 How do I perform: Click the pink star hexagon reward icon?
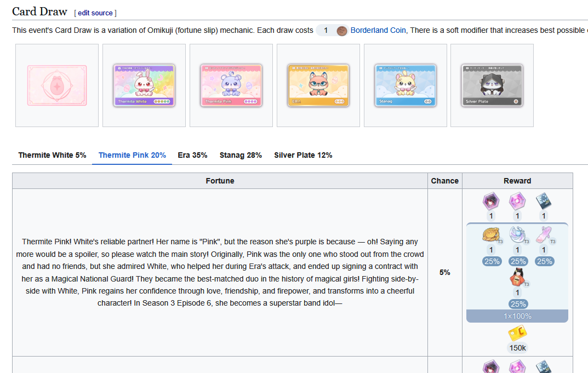[517, 202]
